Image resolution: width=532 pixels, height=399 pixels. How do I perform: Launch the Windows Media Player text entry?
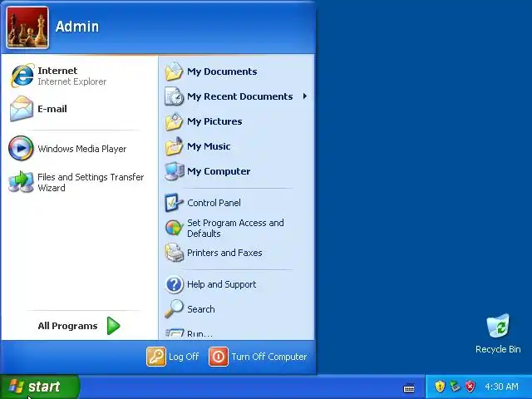(82, 149)
